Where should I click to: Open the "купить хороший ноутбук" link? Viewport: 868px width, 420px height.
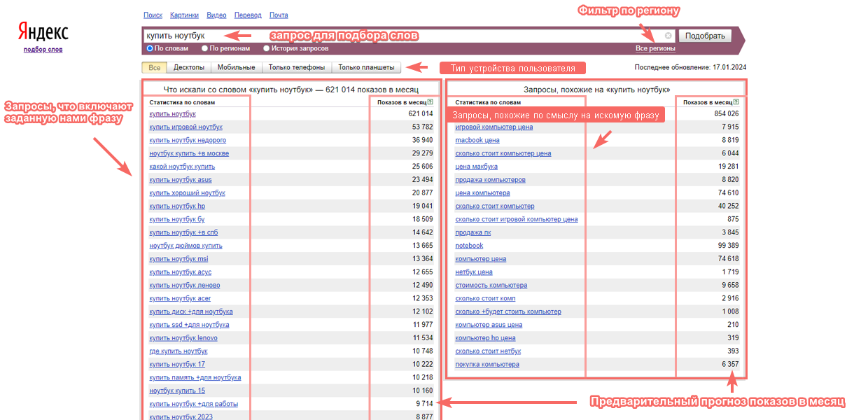[x=187, y=193]
